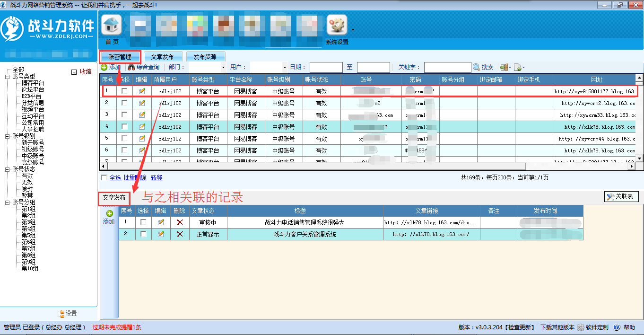This screenshot has width=644, height=335.
Task: Click the 批量删除 link
Action: [135, 177]
